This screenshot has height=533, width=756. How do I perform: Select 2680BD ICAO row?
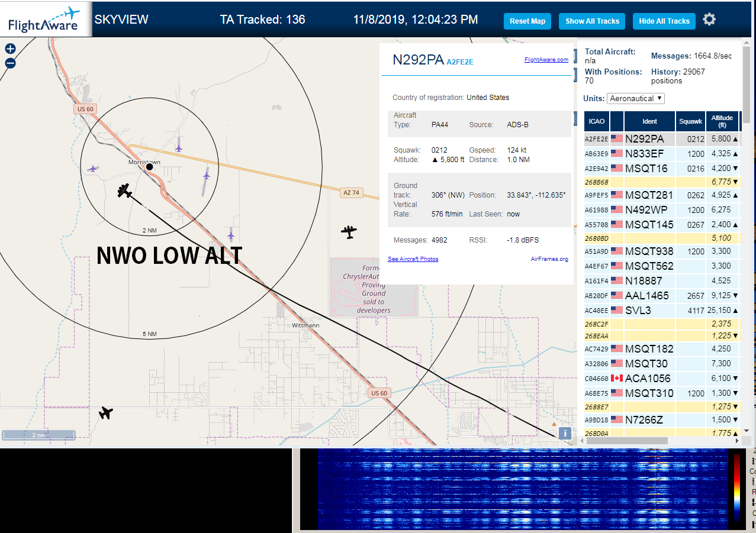[x=661, y=238]
